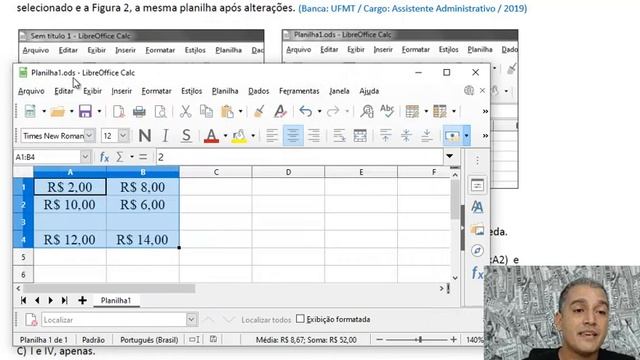The height and width of the screenshot is (360, 640).
Task: Open the Formatar menu
Action: point(156,91)
